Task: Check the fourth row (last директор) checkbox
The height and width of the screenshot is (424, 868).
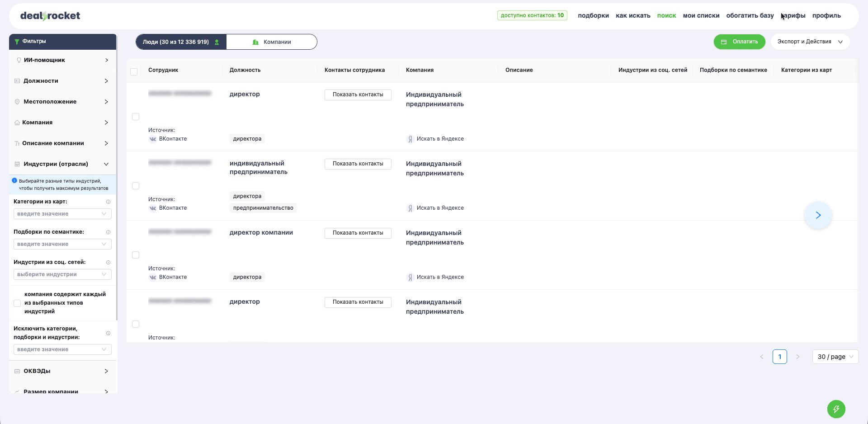Action: click(x=136, y=324)
